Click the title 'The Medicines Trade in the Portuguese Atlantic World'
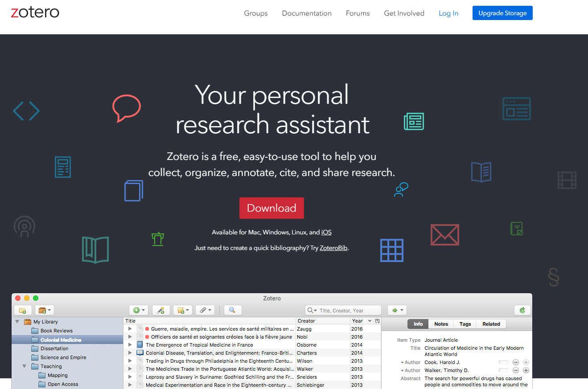Viewport: 588px width, 389px height. (x=220, y=369)
